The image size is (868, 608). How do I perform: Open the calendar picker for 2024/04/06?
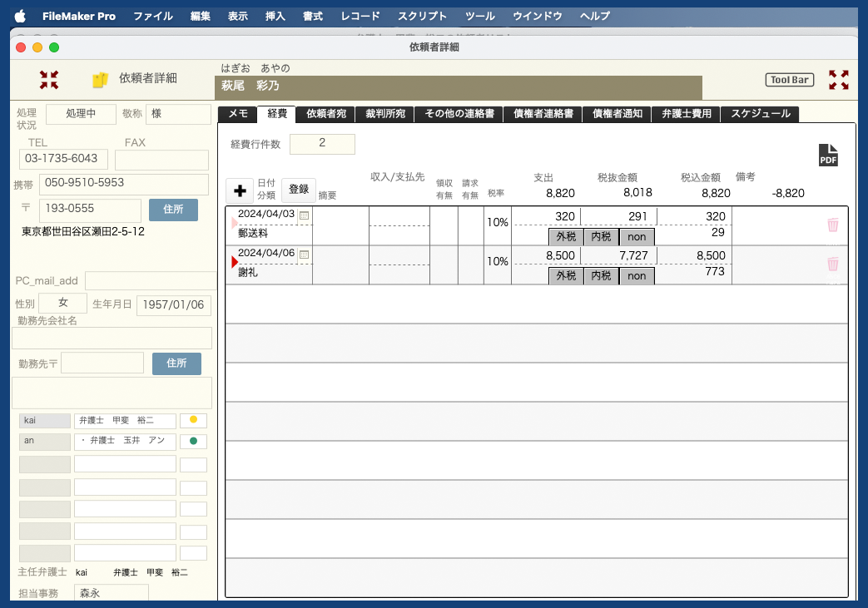coord(304,254)
